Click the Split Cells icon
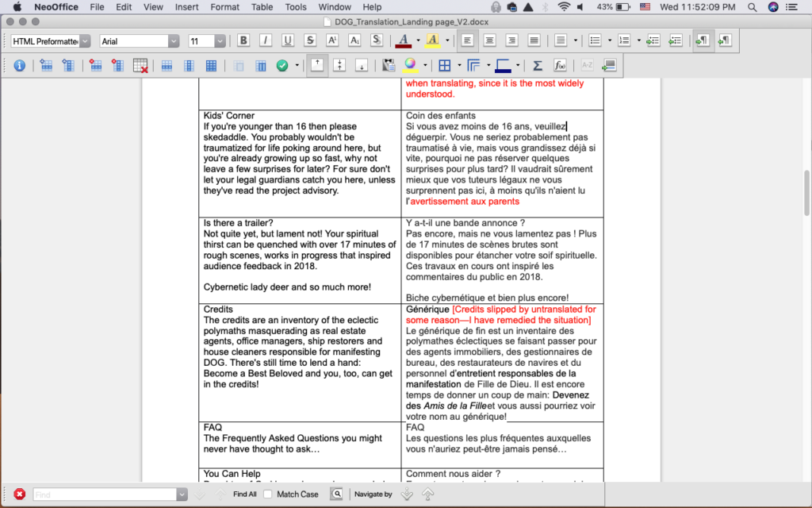The image size is (812, 508). coord(260,65)
